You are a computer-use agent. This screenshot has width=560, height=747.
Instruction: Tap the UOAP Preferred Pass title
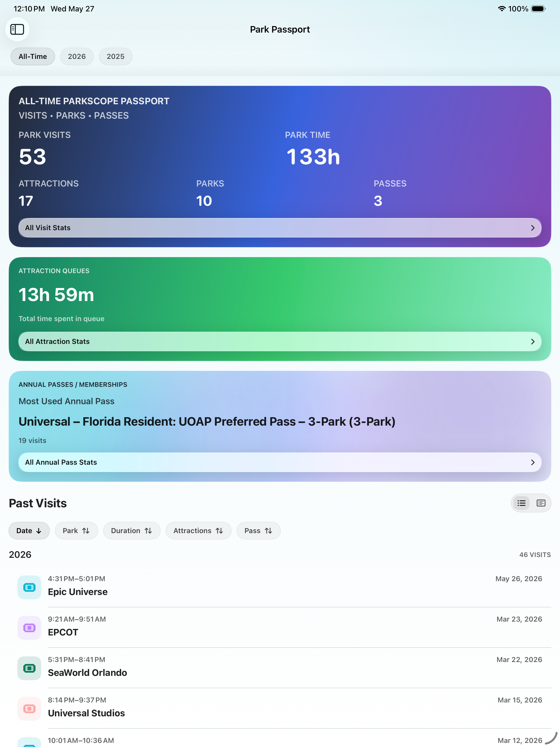pyautogui.click(x=207, y=422)
